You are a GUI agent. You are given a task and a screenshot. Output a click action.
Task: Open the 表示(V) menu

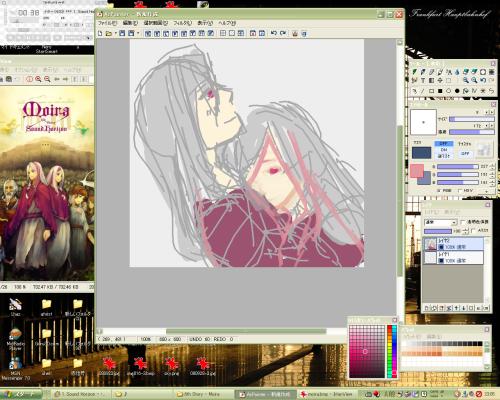[205, 23]
